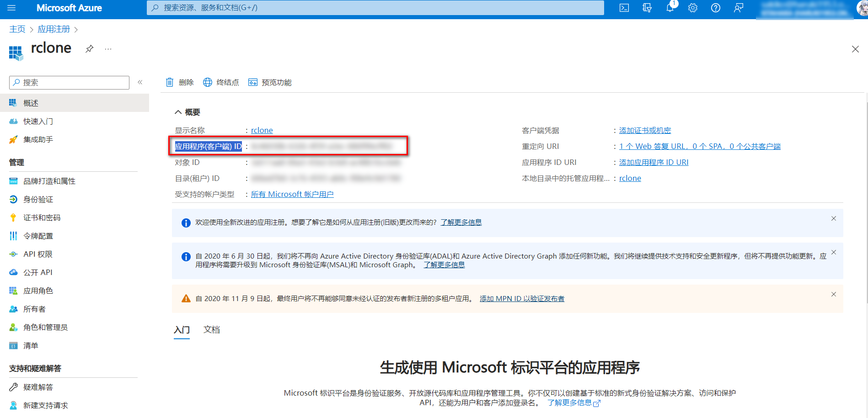868x418 pixels.
Task: Click the Delete toolbar button
Action: 180,82
